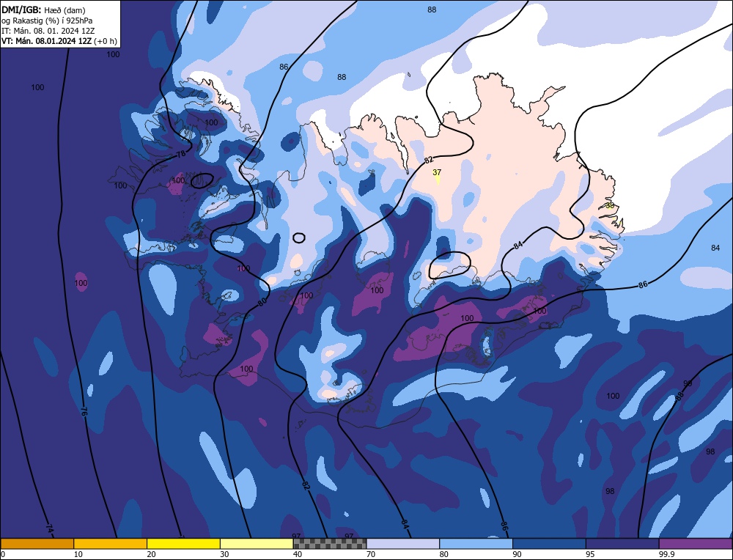Click the 'VT: Mán. 08.01.2024 12Z (+0 h)' line
The height and width of the screenshot is (560, 733).
click(59, 41)
